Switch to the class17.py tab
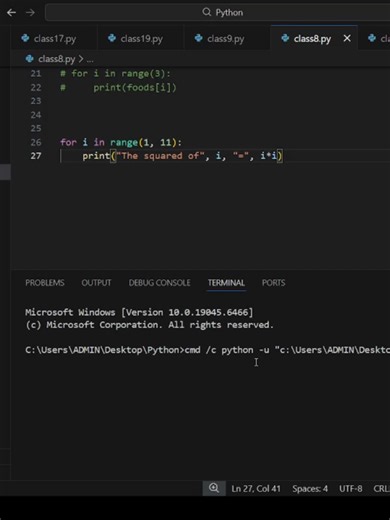Viewport: 390px width, 520px height. click(55, 39)
